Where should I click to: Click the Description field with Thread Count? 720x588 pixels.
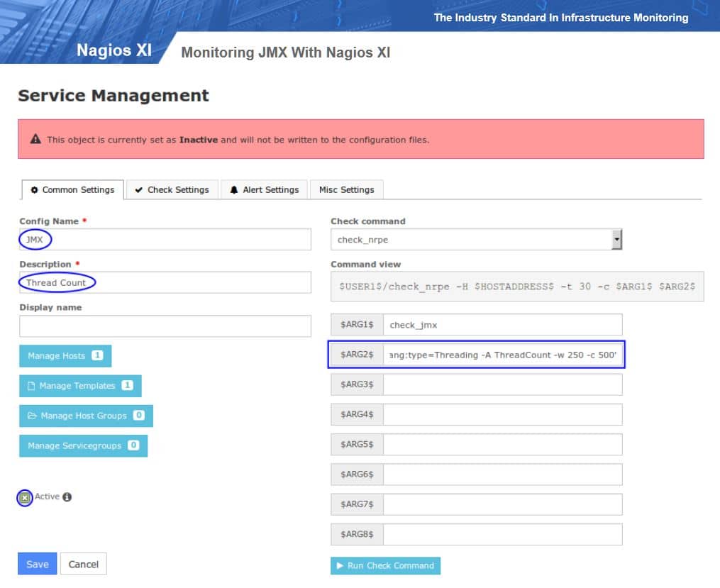click(165, 282)
